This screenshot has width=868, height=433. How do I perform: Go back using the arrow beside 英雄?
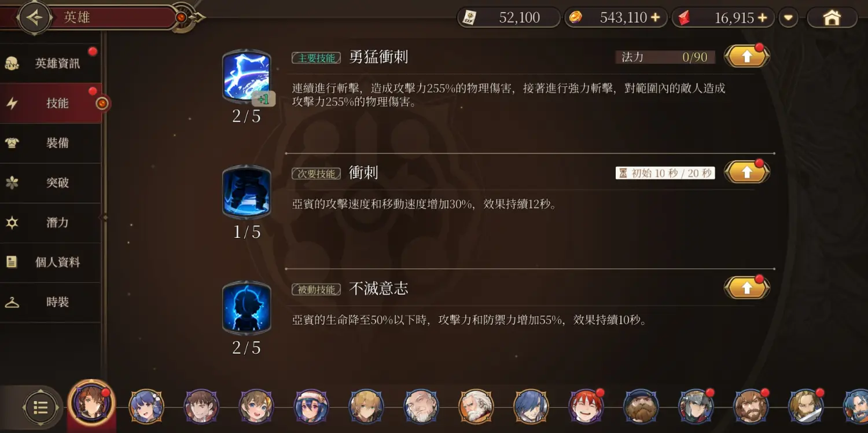(x=34, y=18)
